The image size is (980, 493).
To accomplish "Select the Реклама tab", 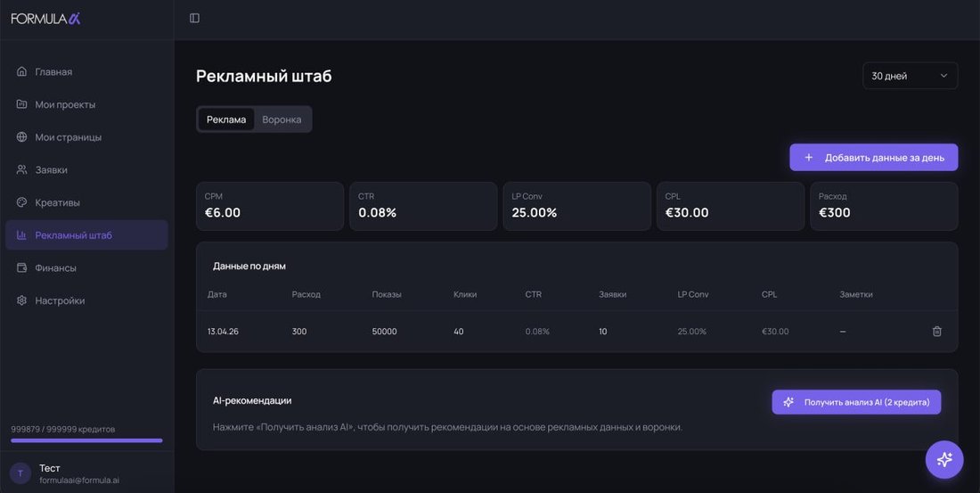I will click(226, 119).
